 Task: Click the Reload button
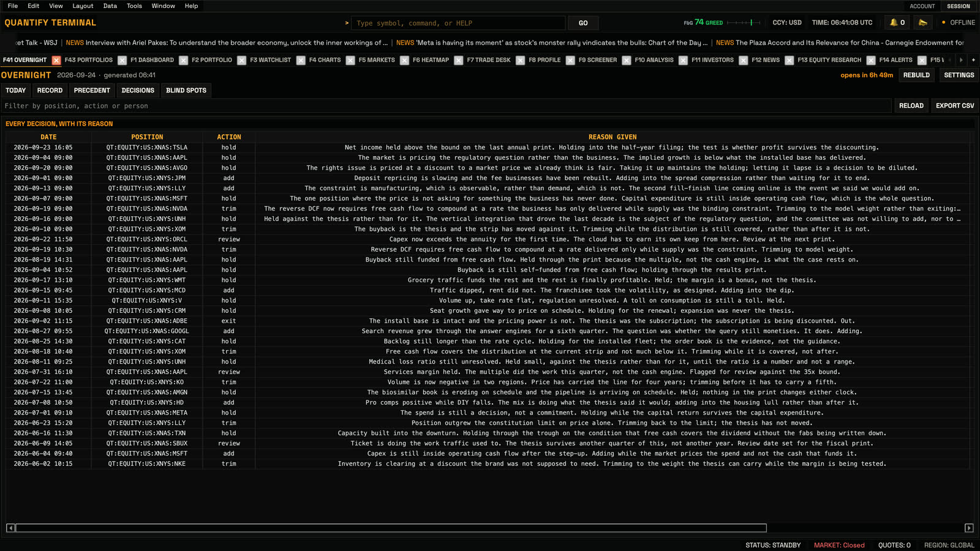coord(911,106)
